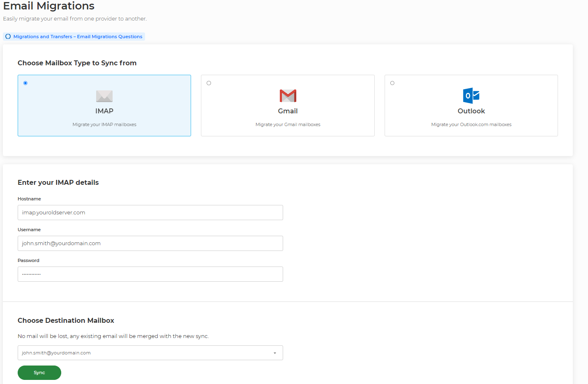Click the "IMAP" card title
The image size is (588, 384).
click(104, 111)
